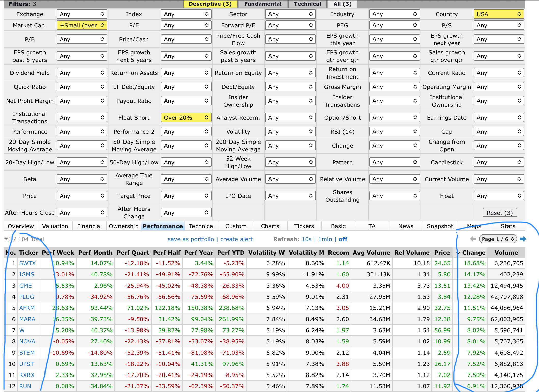Click create alert link
The width and height of the screenshot is (539, 392).
point(236,239)
